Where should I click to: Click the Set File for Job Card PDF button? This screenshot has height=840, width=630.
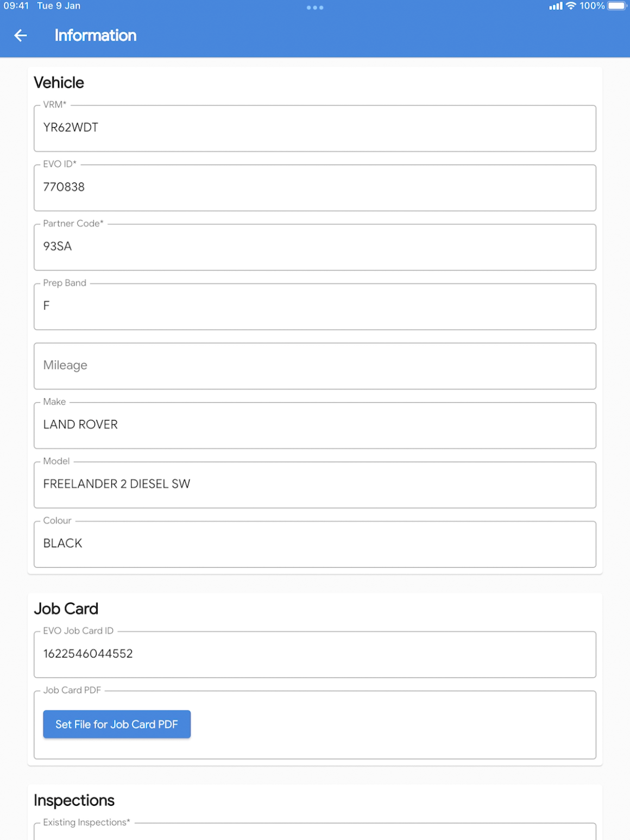click(x=117, y=724)
